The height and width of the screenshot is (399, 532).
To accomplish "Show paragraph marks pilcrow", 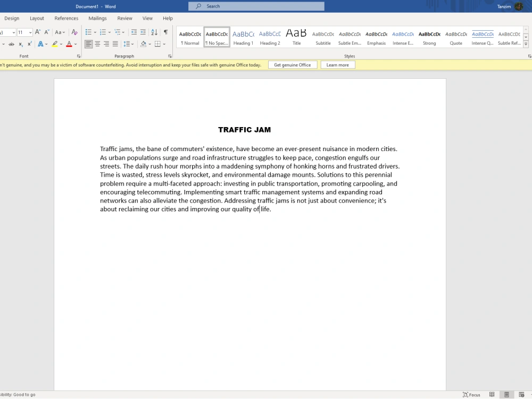I will [x=165, y=32].
